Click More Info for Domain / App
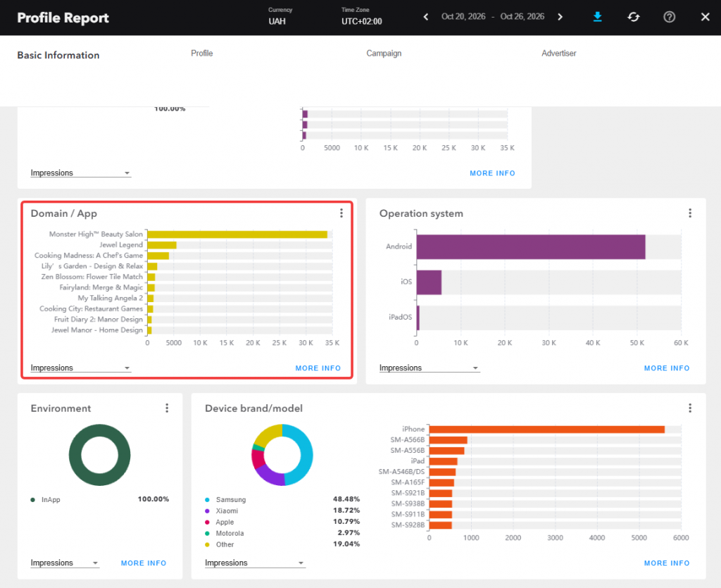This screenshot has width=721, height=588. pos(318,368)
